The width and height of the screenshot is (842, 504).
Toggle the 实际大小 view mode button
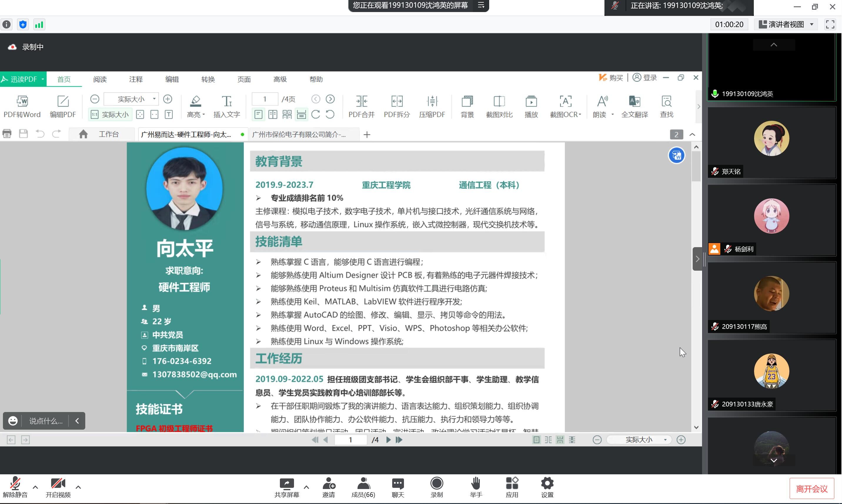[110, 115]
